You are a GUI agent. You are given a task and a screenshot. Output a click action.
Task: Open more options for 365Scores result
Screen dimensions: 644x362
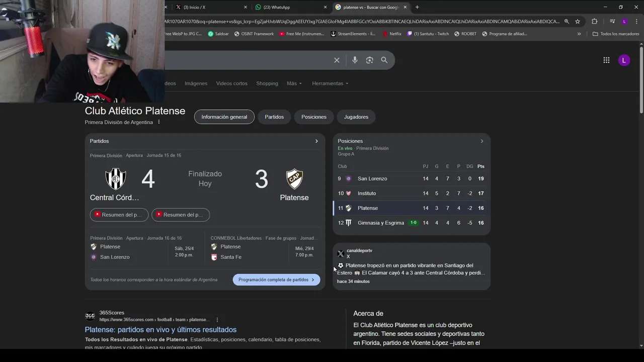point(217,320)
